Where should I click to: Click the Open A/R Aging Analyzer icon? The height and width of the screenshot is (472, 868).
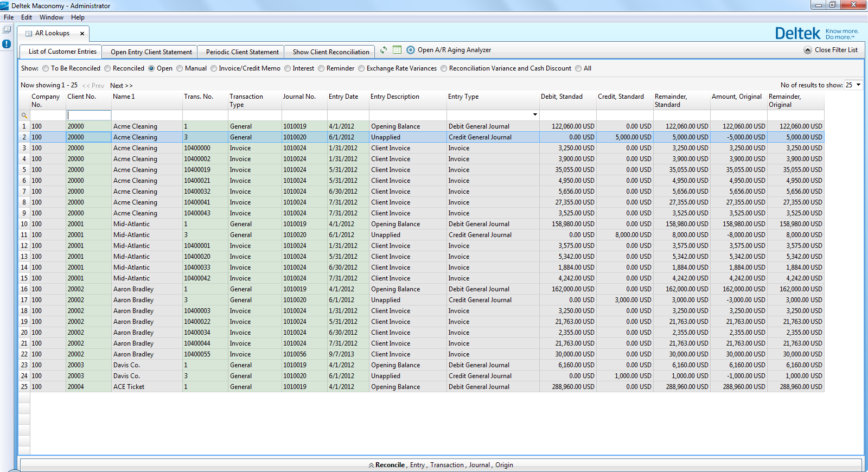pos(411,50)
